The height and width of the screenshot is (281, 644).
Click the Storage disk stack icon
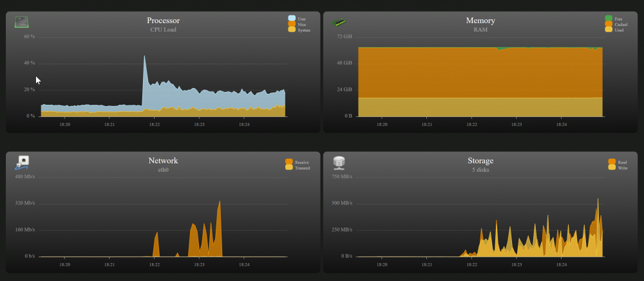tap(339, 163)
